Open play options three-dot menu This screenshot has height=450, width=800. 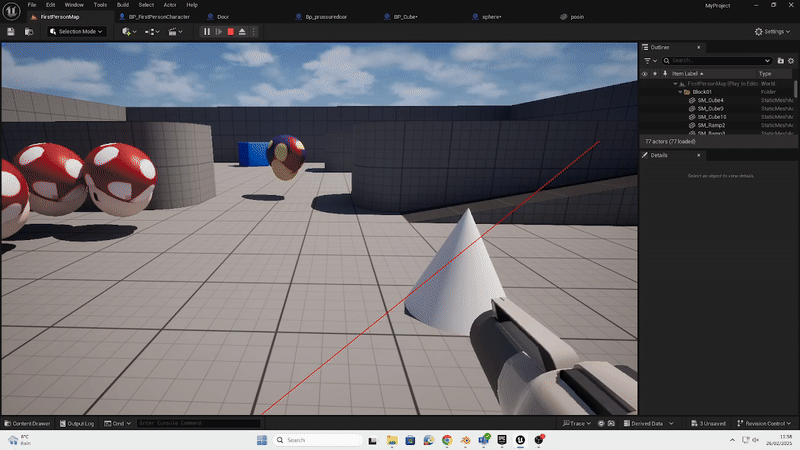pyautogui.click(x=254, y=32)
